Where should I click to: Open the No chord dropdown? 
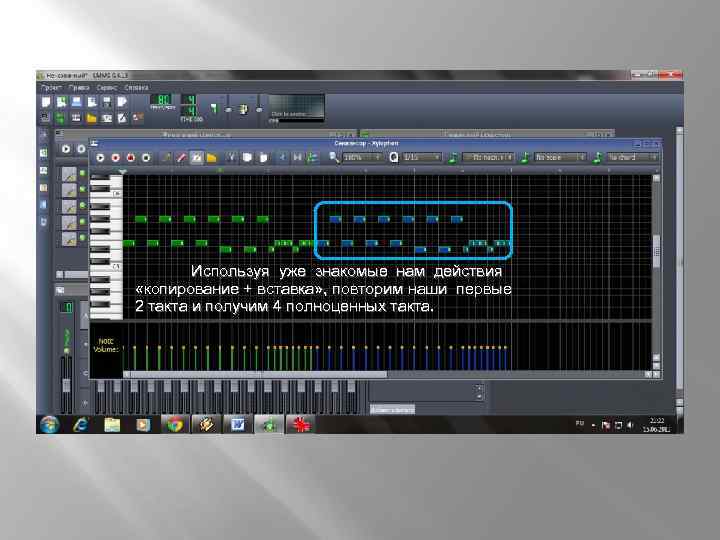point(632,158)
